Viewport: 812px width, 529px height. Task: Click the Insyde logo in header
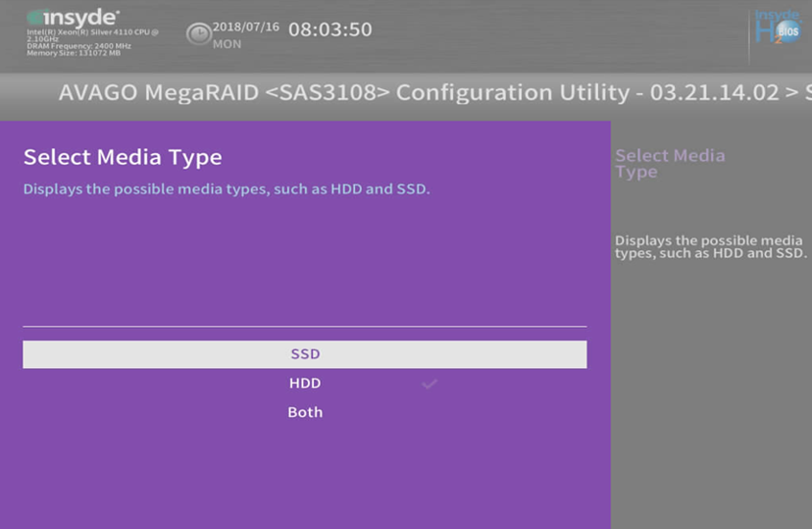point(73,18)
